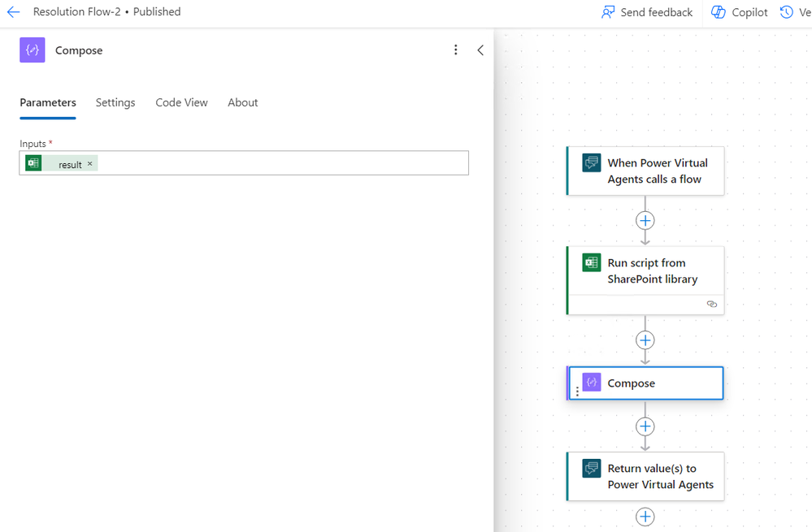Insert a step between Run script and Compose

click(x=645, y=340)
